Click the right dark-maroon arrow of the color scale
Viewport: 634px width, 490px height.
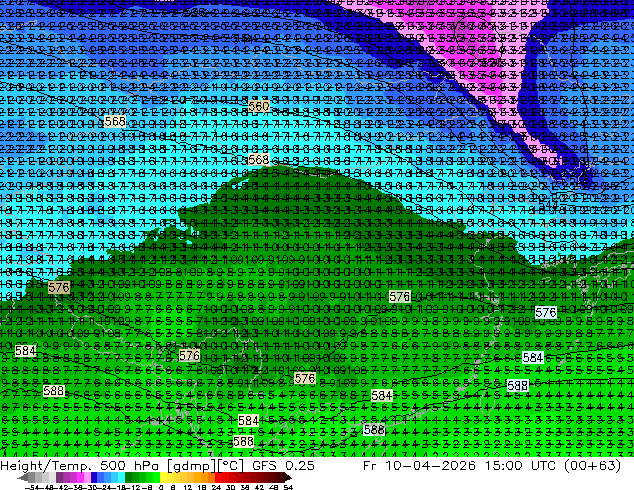(288, 478)
